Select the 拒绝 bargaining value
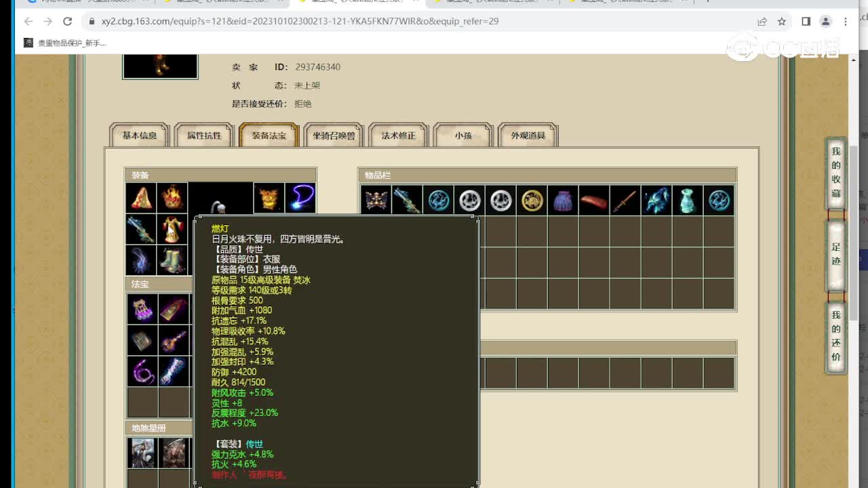868x488 pixels. [x=303, y=104]
